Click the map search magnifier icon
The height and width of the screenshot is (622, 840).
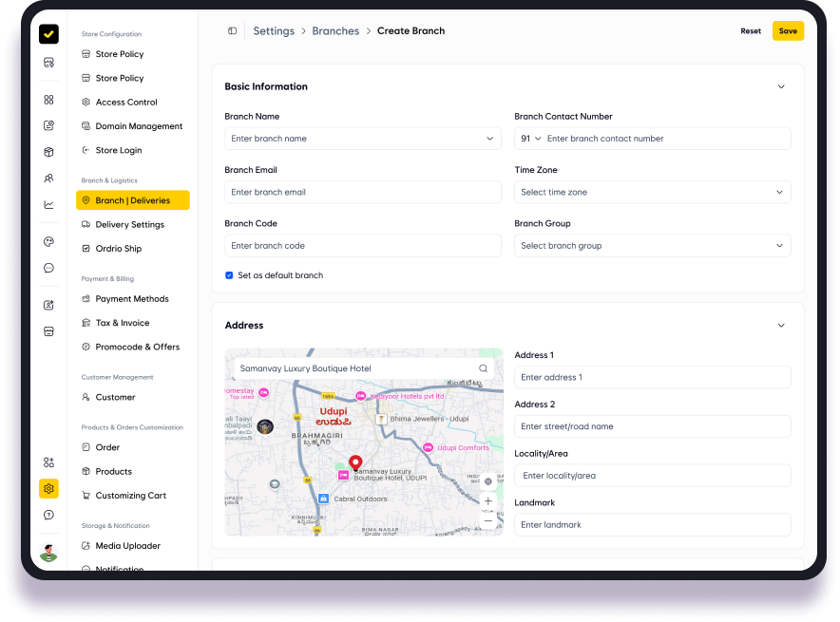point(483,368)
